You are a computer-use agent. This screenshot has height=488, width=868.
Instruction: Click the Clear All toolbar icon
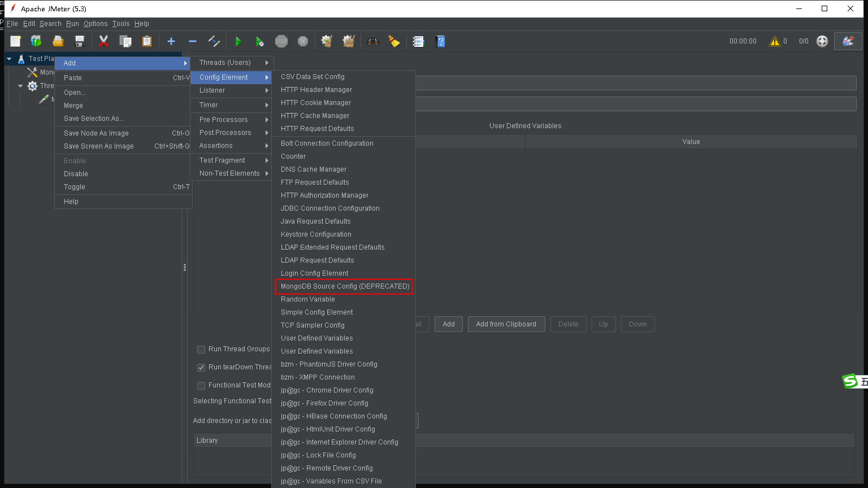pyautogui.click(x=349, y=41)
